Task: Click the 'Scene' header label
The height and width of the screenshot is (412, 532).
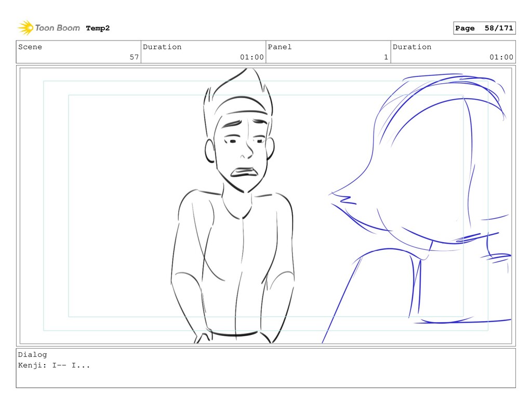Action: [30, 47]
